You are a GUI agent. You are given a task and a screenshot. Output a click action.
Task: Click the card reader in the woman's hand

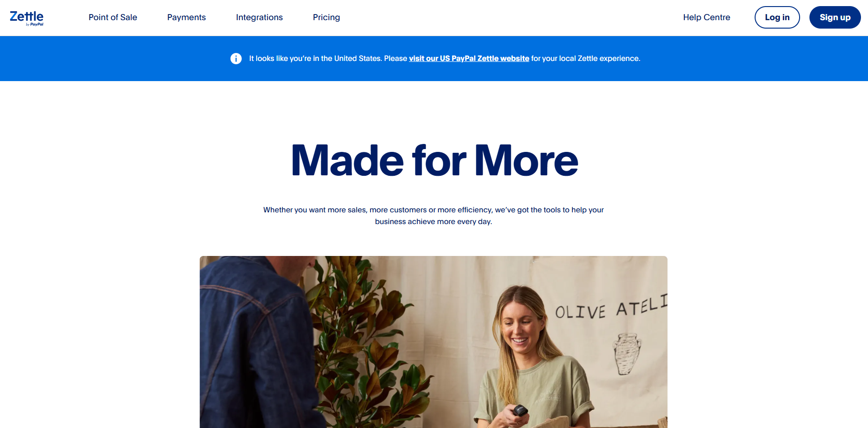pos(520,411)
